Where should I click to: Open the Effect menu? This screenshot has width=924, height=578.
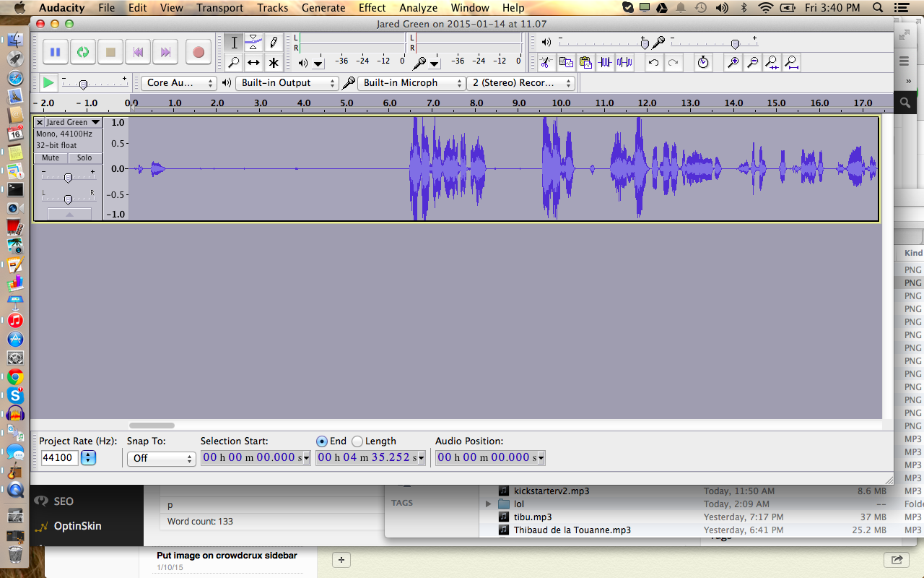(x=372, y=8)
